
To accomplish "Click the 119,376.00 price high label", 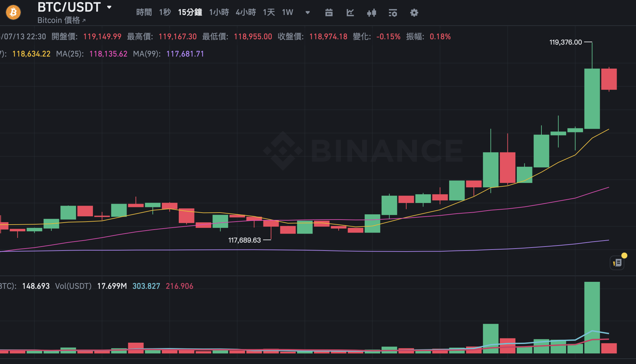I will [x=565, y=42].
